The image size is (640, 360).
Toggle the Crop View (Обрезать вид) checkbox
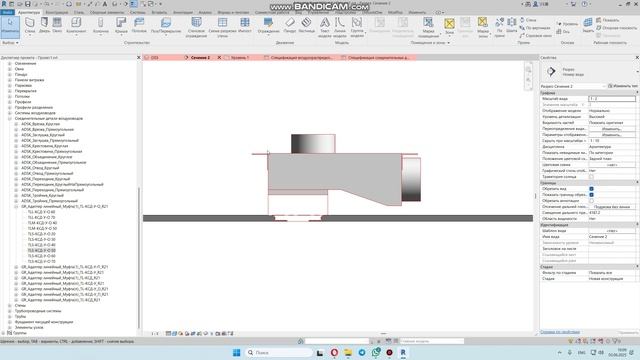click(x=591, y=189)
